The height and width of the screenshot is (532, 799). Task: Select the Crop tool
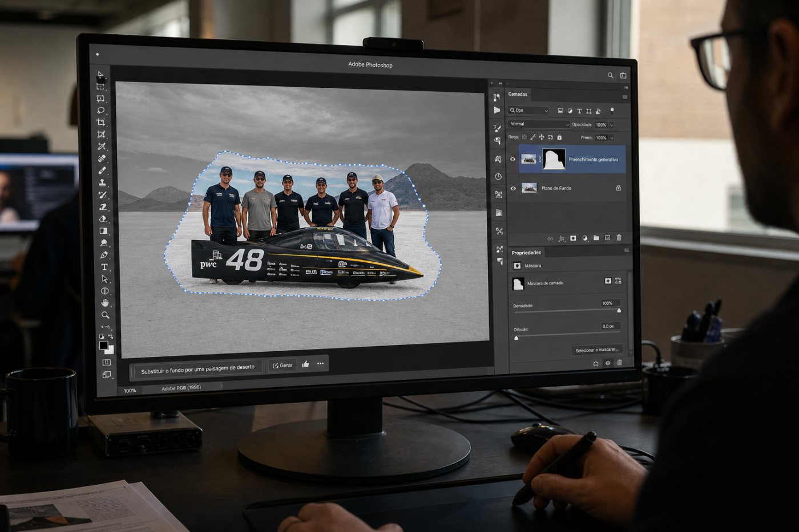[101, 123]
